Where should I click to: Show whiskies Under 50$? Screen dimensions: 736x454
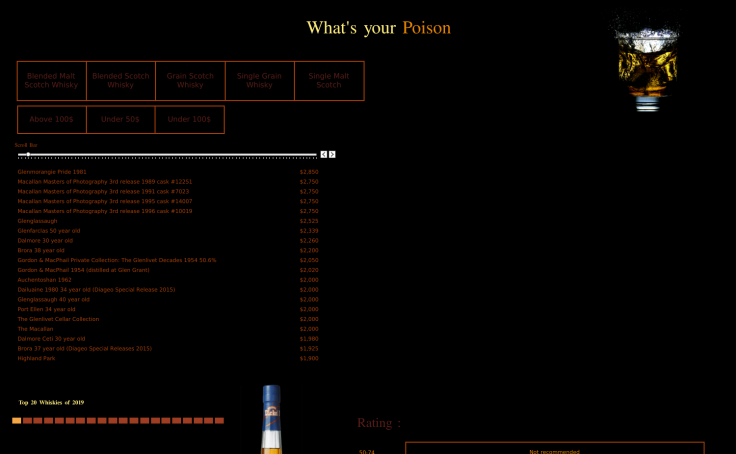click(x=121, y=120)
